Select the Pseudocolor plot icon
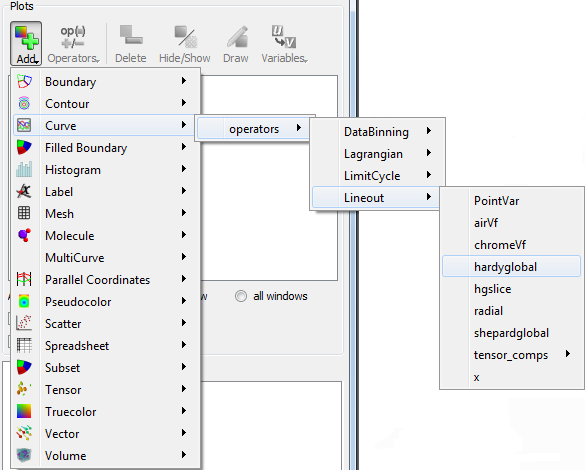 (24, 301)
